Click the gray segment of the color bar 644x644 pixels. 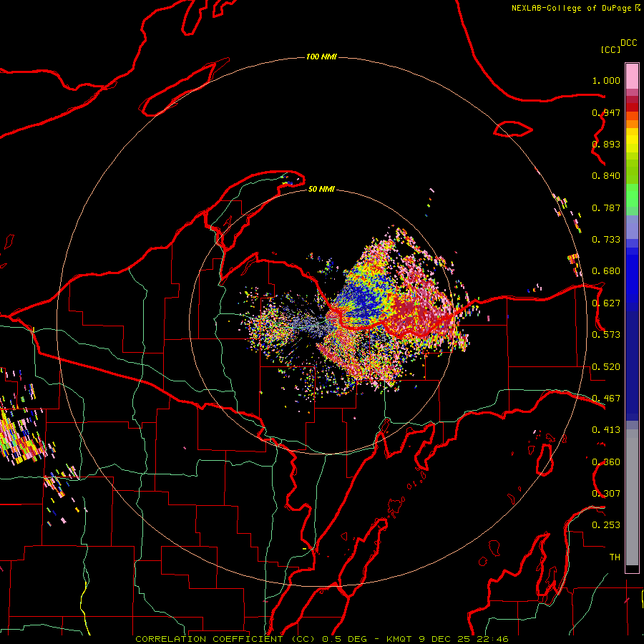pyautogui.click(x=632, y=497)
